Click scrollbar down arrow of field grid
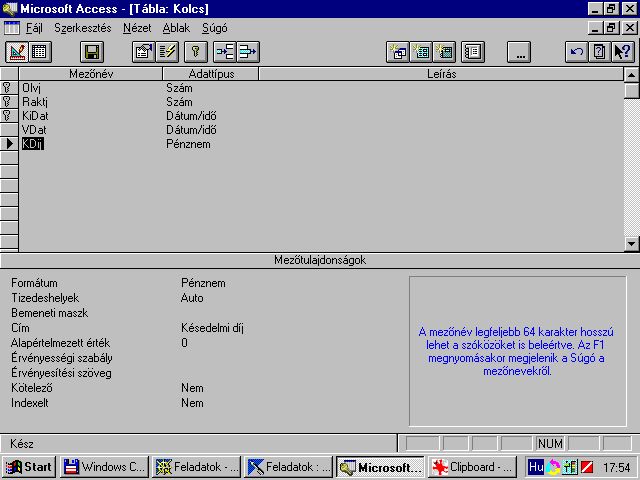 pos(631,244)
